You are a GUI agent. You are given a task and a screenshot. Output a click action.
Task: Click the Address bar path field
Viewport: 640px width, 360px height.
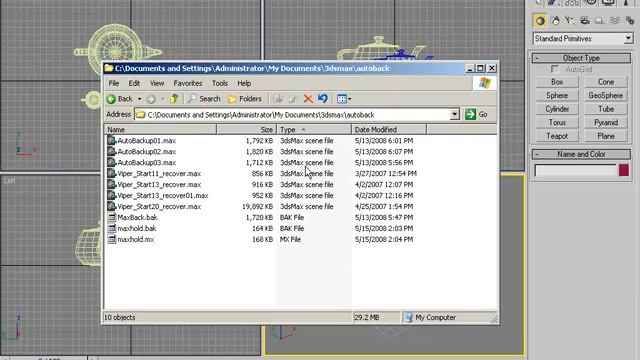(x=292, y=115)
